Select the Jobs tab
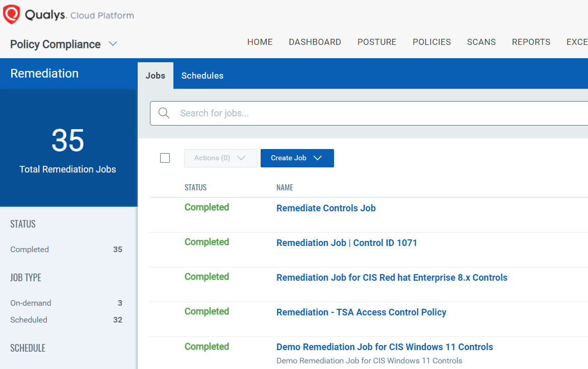588x369 pixels. [x=155, y=76]
